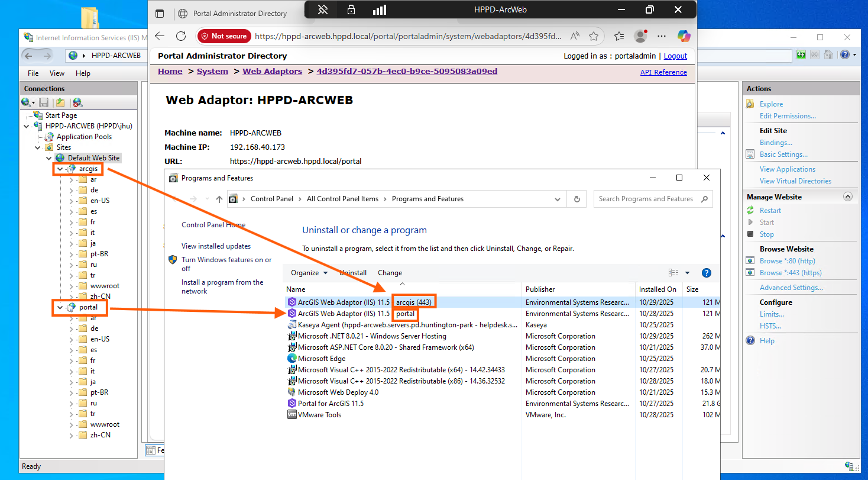Open the Web Adaptors breadcrumb link
Viewport: 868px width, 480px height.
[x=272, y=71]
